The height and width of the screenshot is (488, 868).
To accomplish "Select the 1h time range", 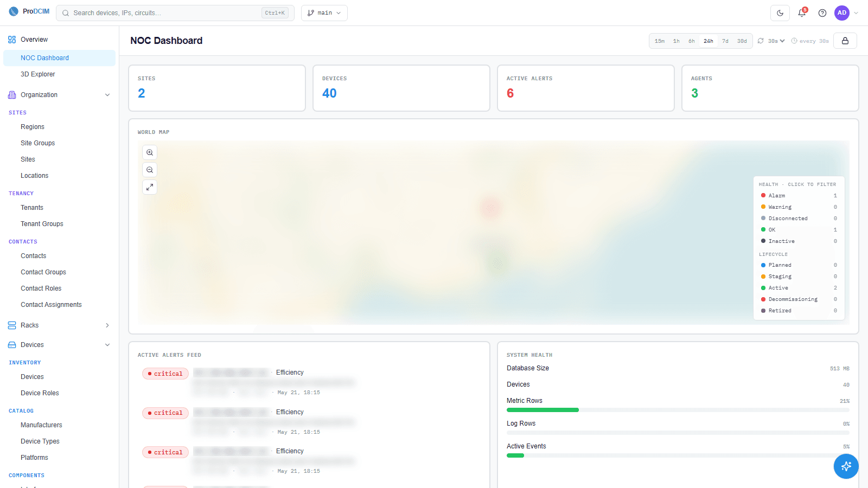I will 676,41.
